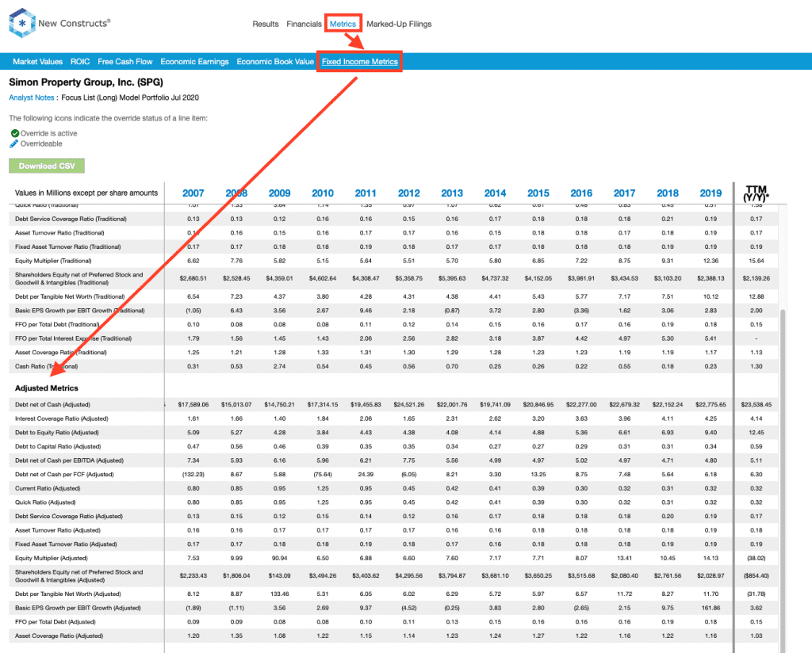Switch to the Economic Earnings tab
The width and height of the screenshot is (812, 653).
click(x=194, y=62)
